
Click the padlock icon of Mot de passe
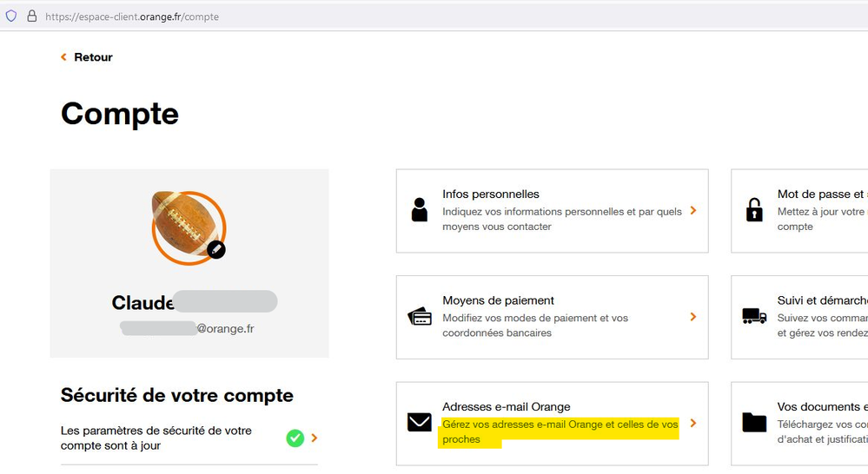(754, 210)
